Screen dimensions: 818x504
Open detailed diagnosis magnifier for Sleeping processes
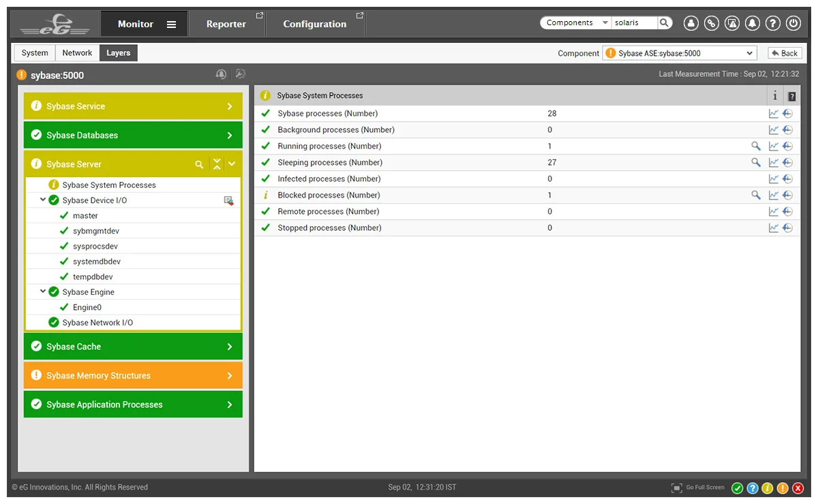(756, 162)
